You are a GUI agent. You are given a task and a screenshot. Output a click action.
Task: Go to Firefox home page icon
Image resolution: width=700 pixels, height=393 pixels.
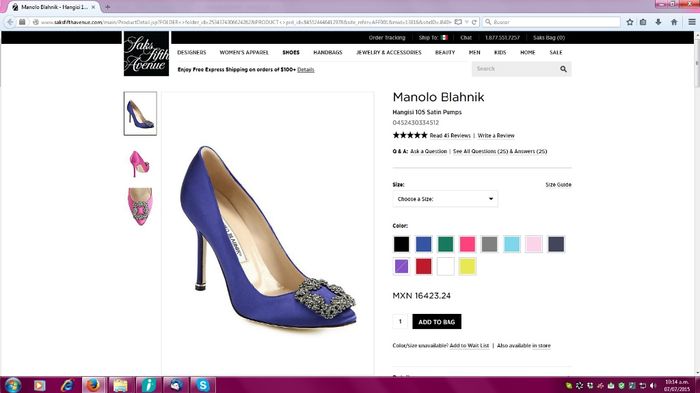[674, 22]
